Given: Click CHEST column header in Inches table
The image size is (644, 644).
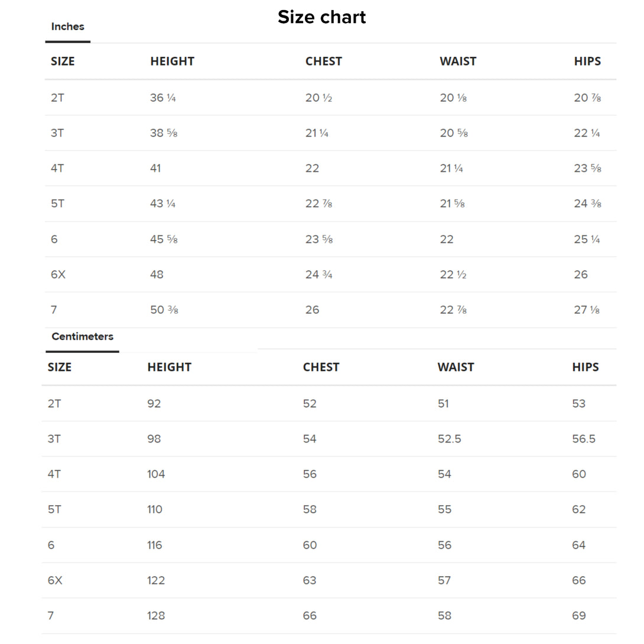Looking at the screenshot, I should click(323, 61).
